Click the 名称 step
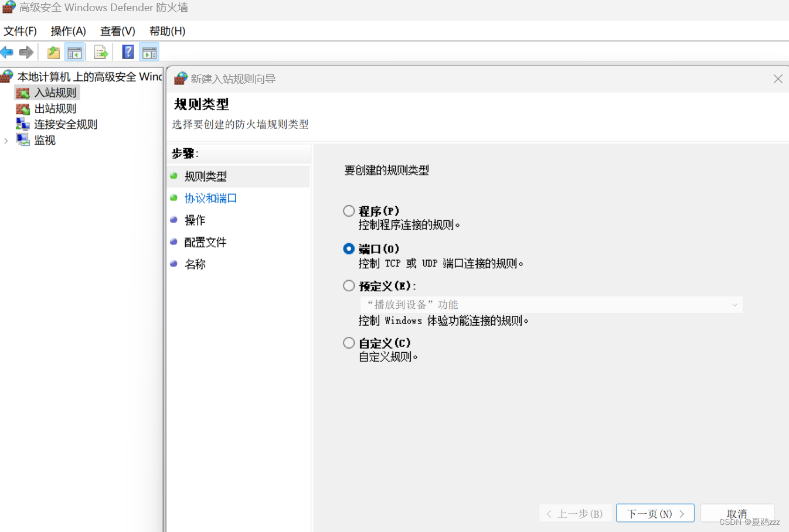The image size is (789, 532). pos(195,264)
